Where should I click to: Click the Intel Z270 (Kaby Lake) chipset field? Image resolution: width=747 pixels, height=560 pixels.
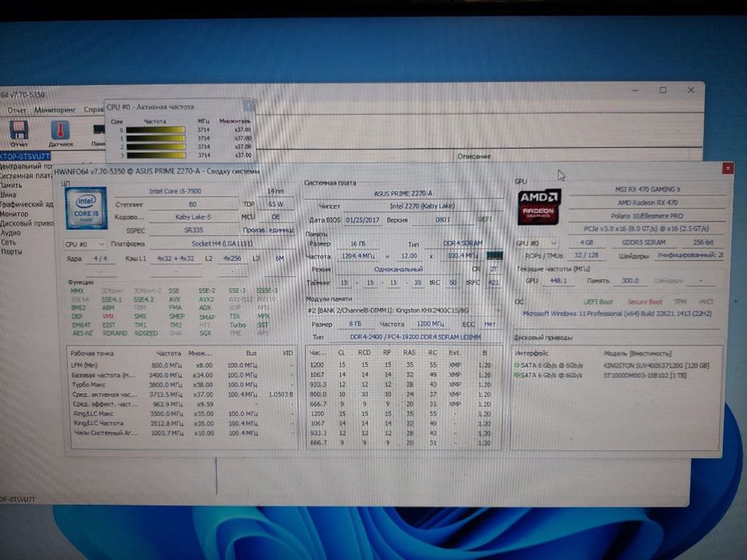(422, 206)
